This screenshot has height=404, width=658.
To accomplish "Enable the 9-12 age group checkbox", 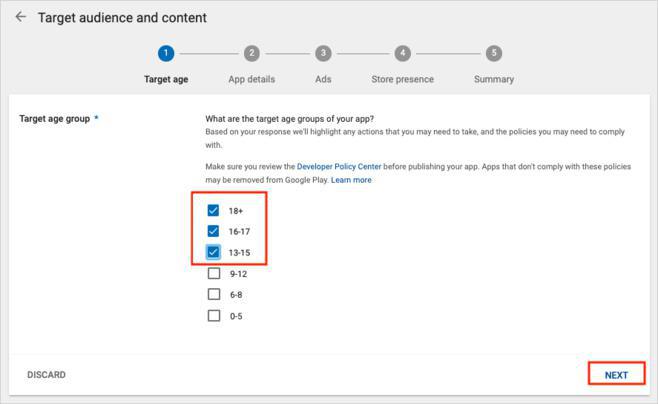I will pyautogui.click(x=213, y=273).
